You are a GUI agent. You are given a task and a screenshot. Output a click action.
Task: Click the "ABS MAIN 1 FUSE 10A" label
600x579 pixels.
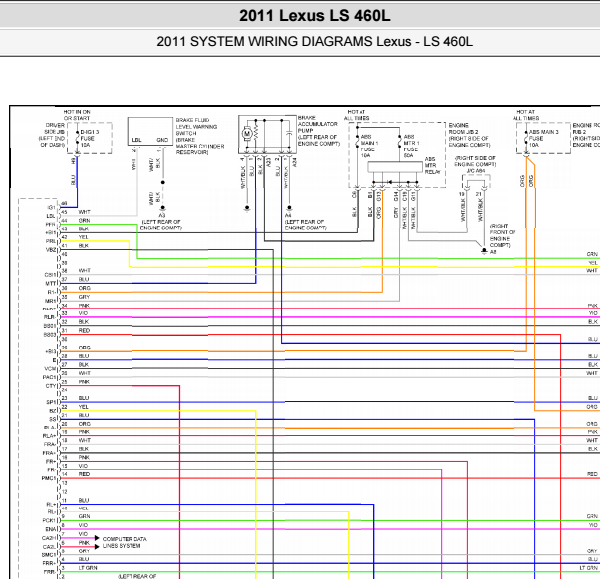[x=368, y=146]
